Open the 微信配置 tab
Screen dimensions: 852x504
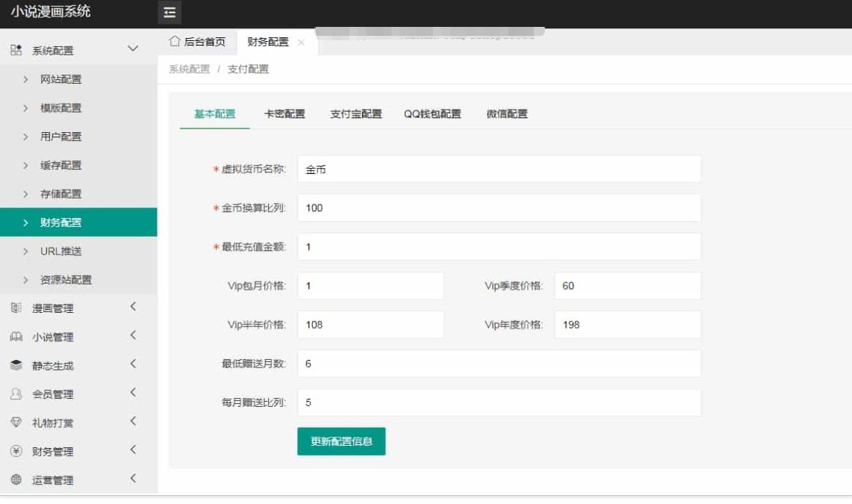tap(507, 114)
